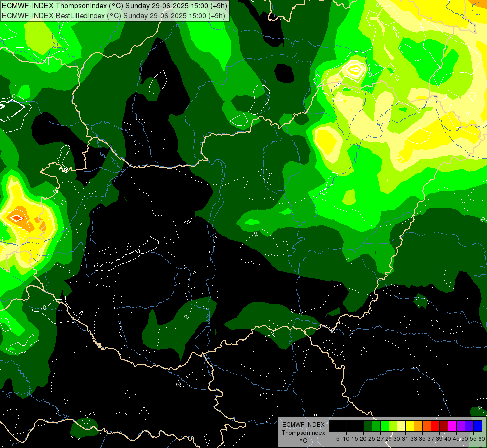Click the bright green 27-29 legend swatch
The width and height of the screenshot is (487, 448).
pos(385,426)
